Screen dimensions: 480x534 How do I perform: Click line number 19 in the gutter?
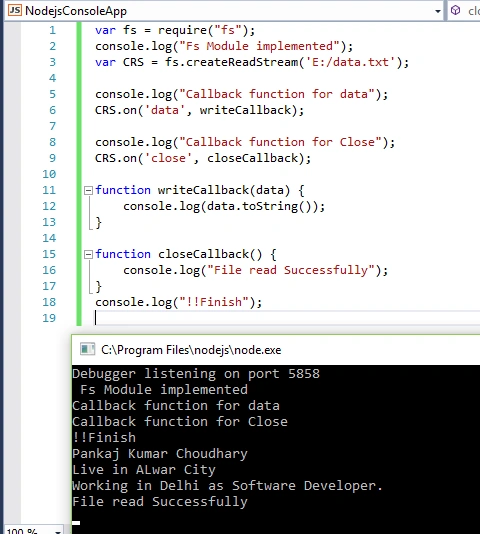coord(49,318)
